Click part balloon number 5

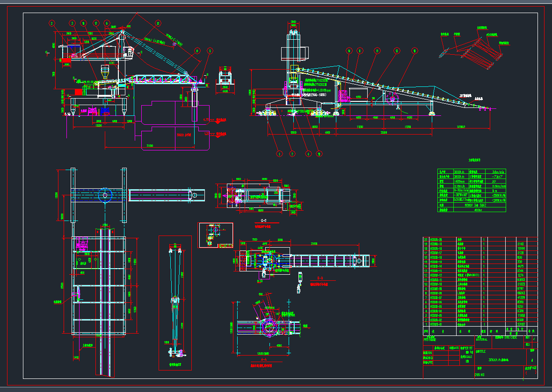click(210, 50)
